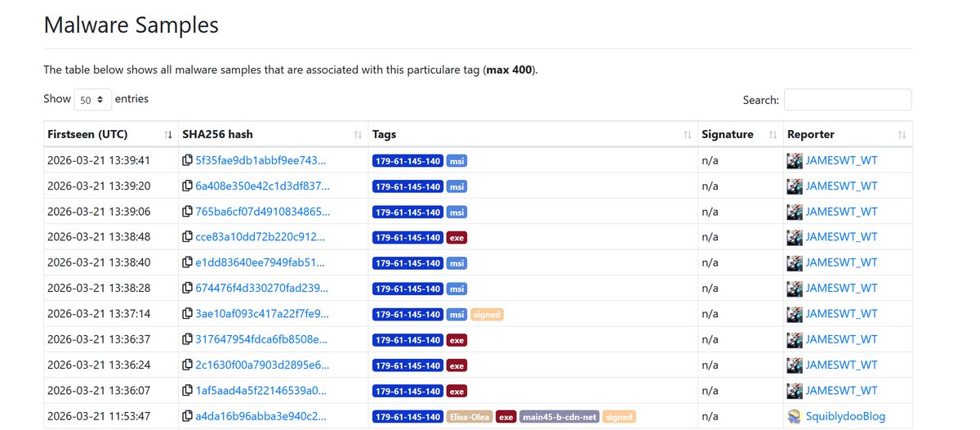The image size is (980, 430).
Task: Sort by the SHA256 hash column arrows
Action: point(358,134)
